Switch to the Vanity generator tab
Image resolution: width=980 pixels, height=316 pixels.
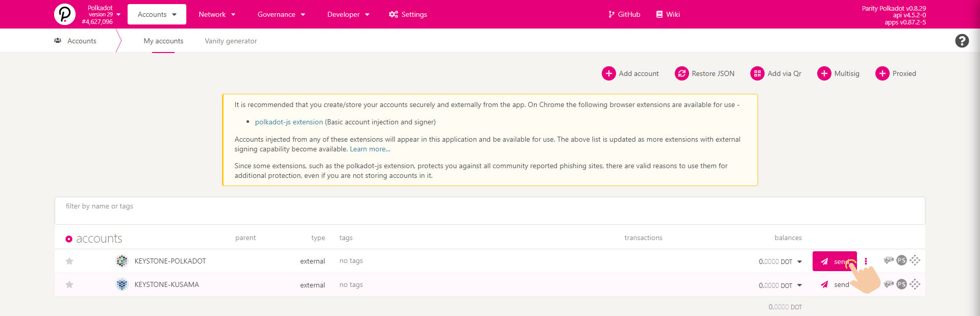pos(231,41)
